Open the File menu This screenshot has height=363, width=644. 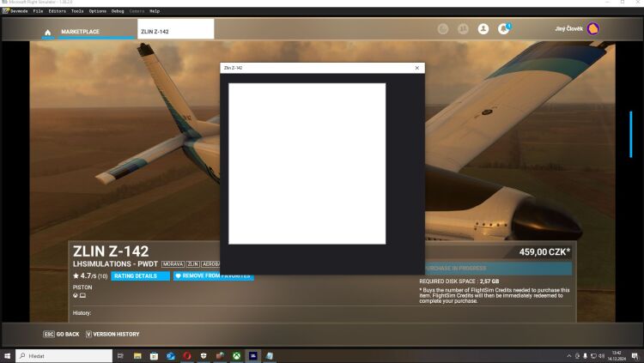38,11
